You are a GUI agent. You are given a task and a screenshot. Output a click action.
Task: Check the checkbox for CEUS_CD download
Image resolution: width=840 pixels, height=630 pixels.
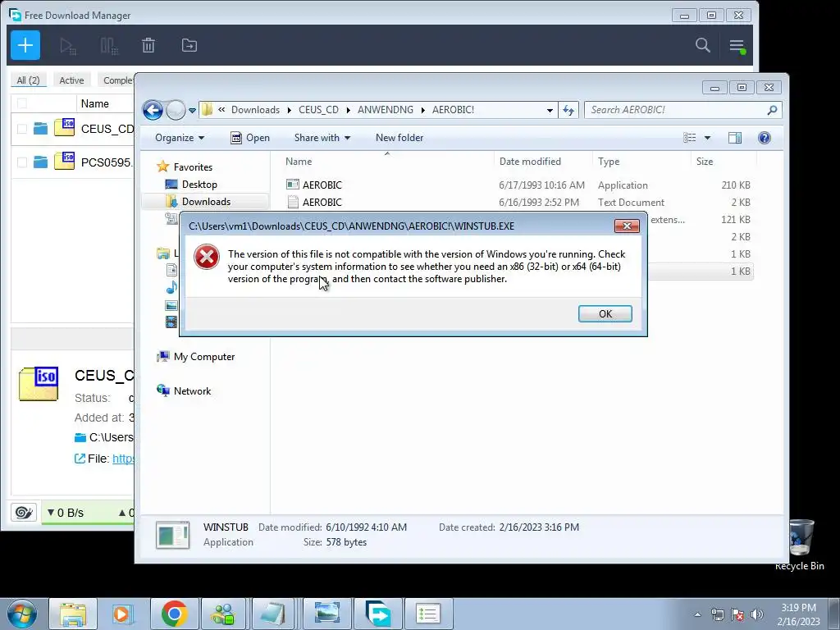(22, 129)
